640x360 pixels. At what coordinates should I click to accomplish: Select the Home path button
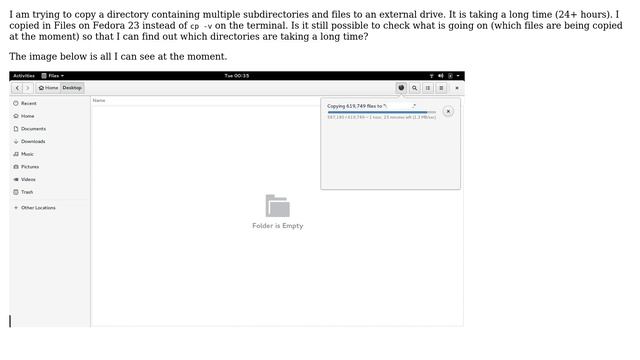tap(49, 88)
